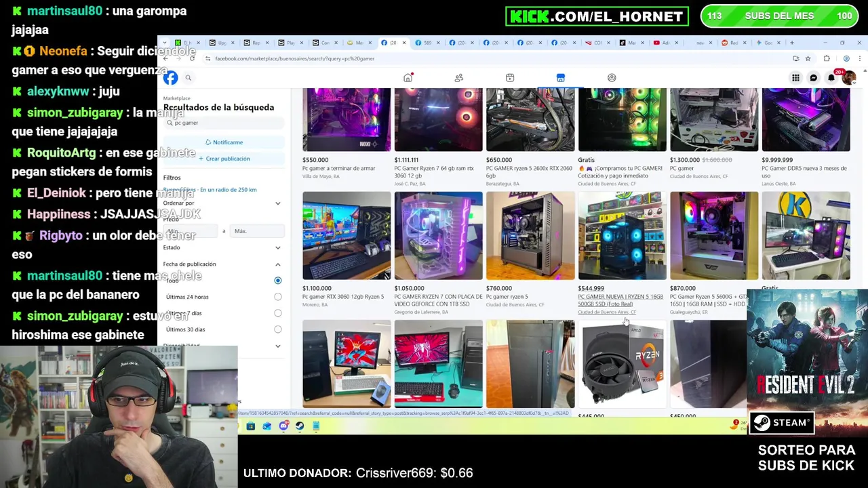This screenshot has height=488, width=868.
Task: Go to Facebook Home icon
Action: tap(408, 78)
